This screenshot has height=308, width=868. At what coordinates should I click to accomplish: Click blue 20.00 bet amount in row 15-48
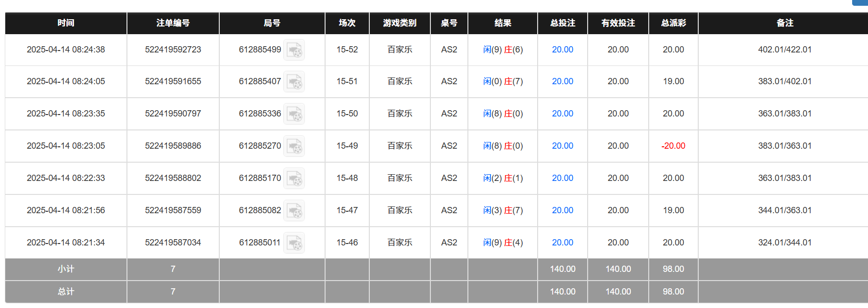562,178
